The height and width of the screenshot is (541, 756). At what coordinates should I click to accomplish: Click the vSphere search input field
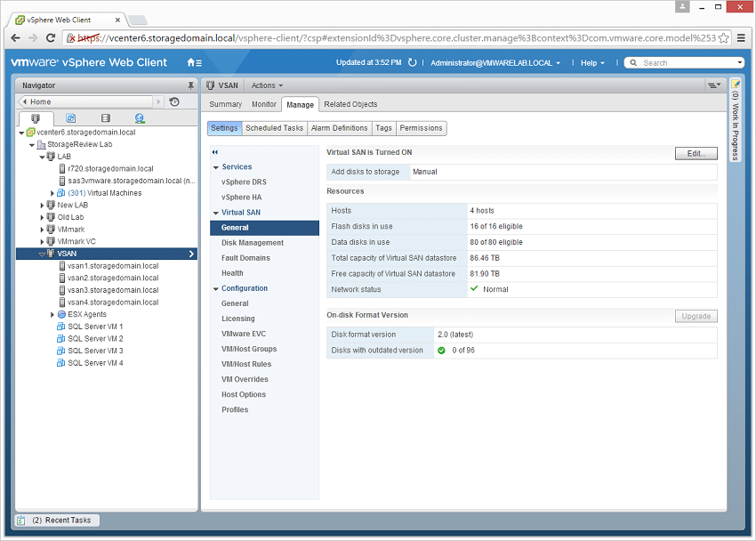[x=686, y=62]
